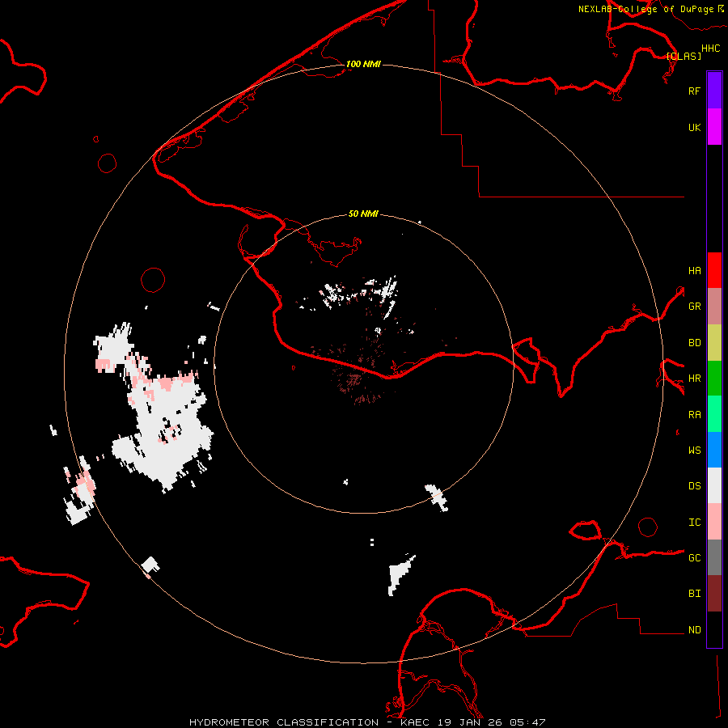Click the 100 NMI range ring label

[363, 64]
